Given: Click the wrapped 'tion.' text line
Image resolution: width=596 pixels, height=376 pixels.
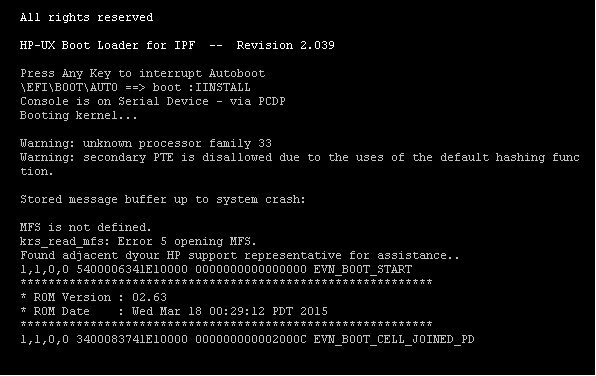Looking at the screenshot, I should (x=36, y=172).
